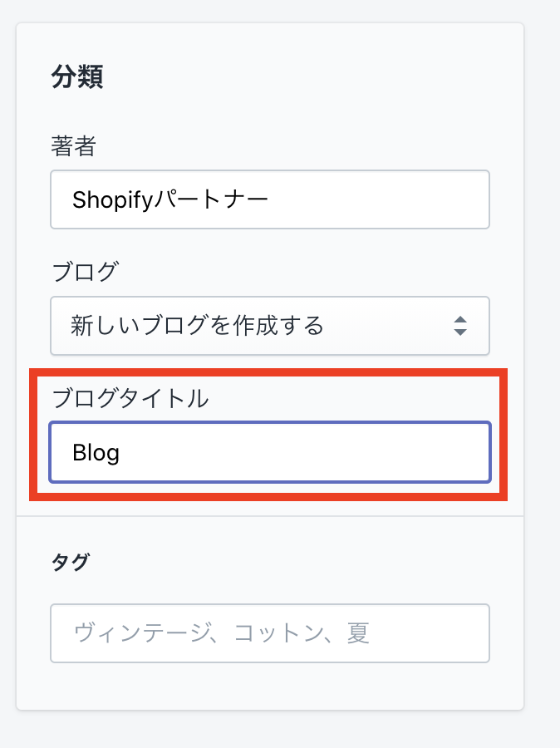The height and width of the screenshot is (748, 560).
Task: Click blank card area below tags field
Action: pos(269,686)
